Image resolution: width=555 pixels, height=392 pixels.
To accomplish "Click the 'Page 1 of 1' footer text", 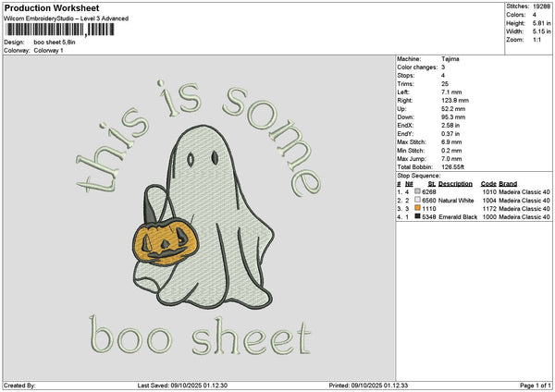I will coord(536,386).
